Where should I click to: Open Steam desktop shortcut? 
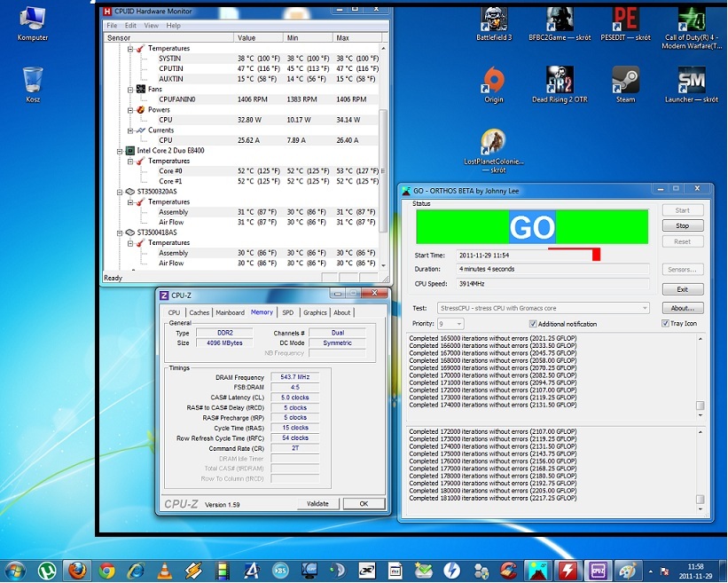click(625, 84)
